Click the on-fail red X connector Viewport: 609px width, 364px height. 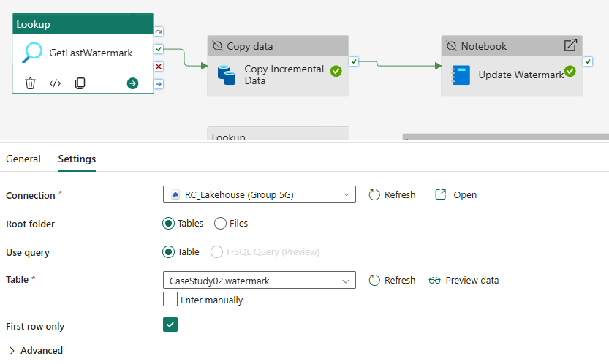(x=159, y=67)
